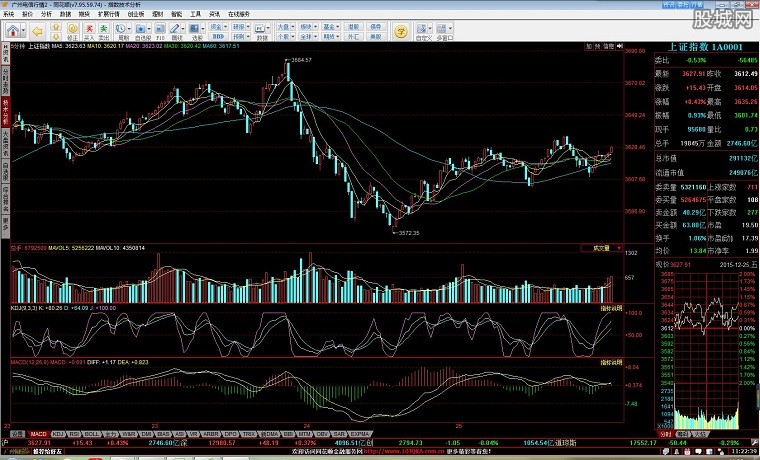Click the home page icon in toolbar
The height and width of the screenshot is (460, 760).
(10, 33)
